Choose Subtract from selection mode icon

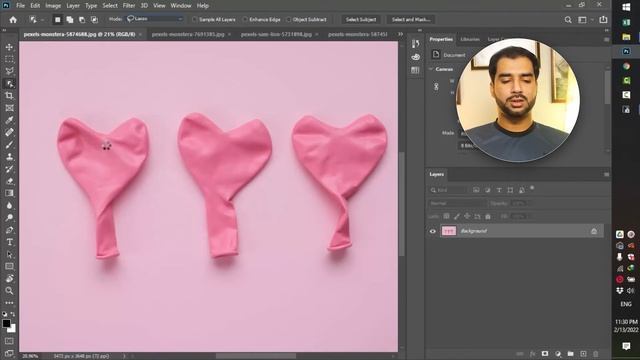82,20
